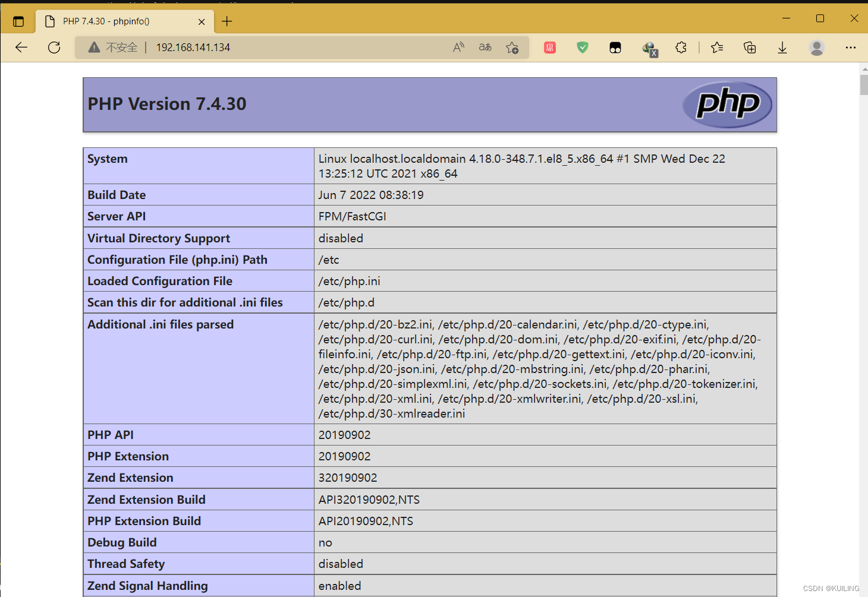Click the 'PHP API' row label
868x597 pixels.
[x=111, y=435]
